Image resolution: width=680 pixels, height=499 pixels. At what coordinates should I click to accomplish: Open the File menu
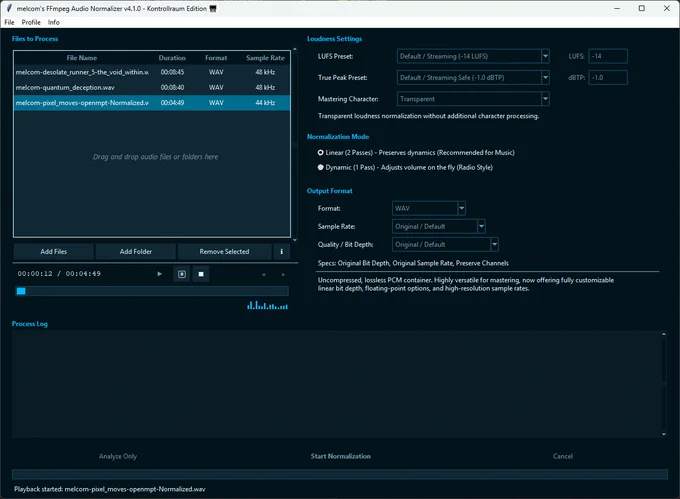(x=9, y=22)
